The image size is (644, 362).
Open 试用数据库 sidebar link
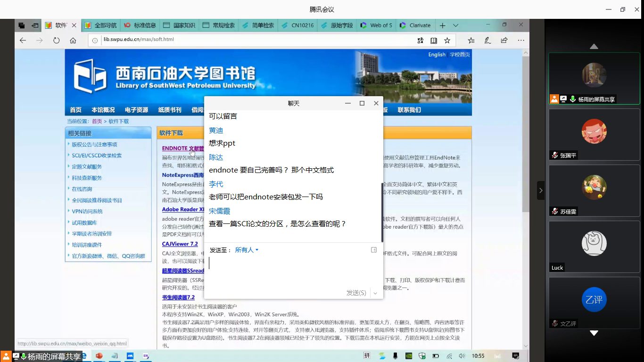coord(84,223)
